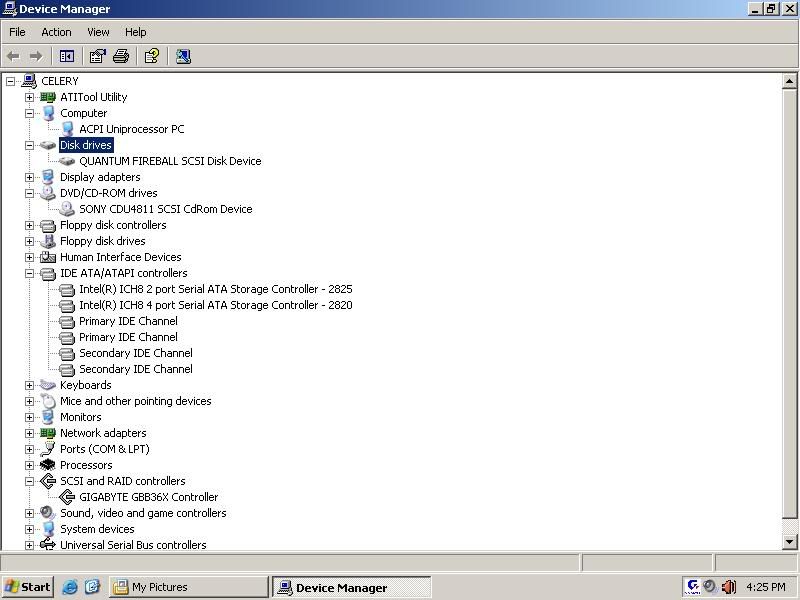Click the Keyboards category icon
This screenshot has width=800, height=600.
pyautogui.click(x=48, y=385)
